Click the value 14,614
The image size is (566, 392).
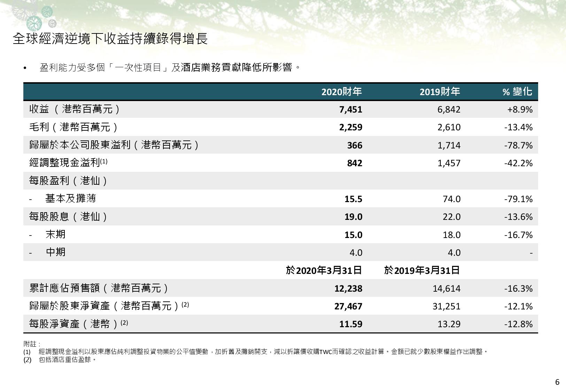click(447, 289)
